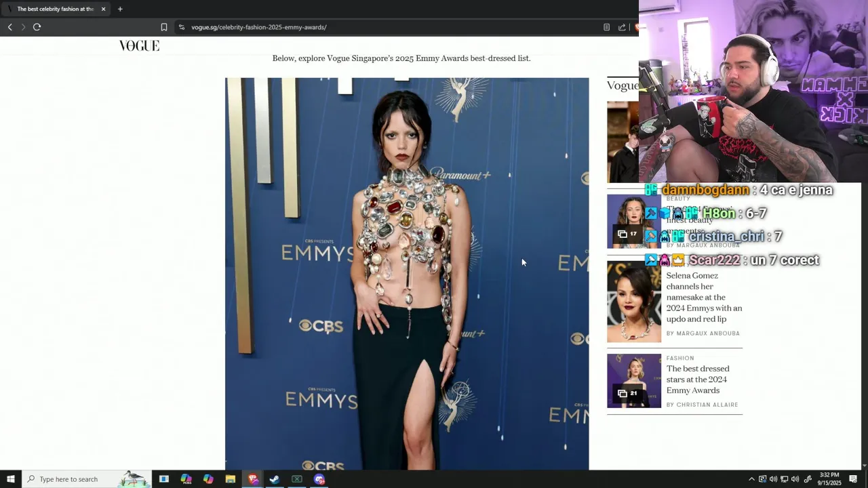Click chat message 'H8on : 6-7'
868x488 pixels.
pos(705,213)
